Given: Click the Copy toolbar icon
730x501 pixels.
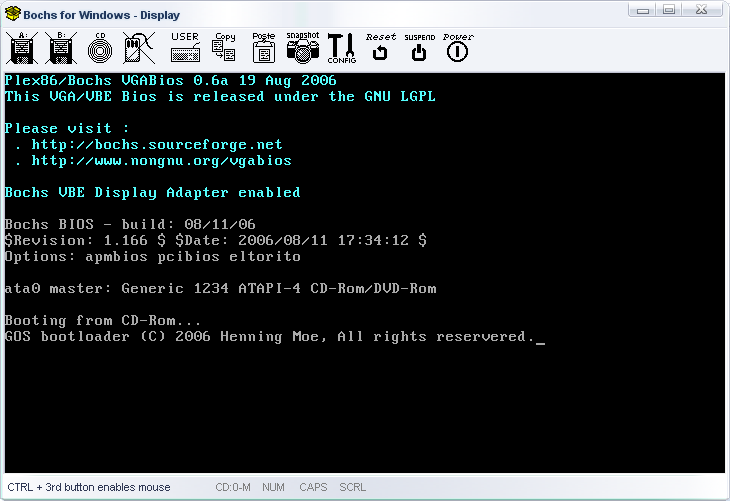Looking at the screenshot, I should tap(224, 47).
